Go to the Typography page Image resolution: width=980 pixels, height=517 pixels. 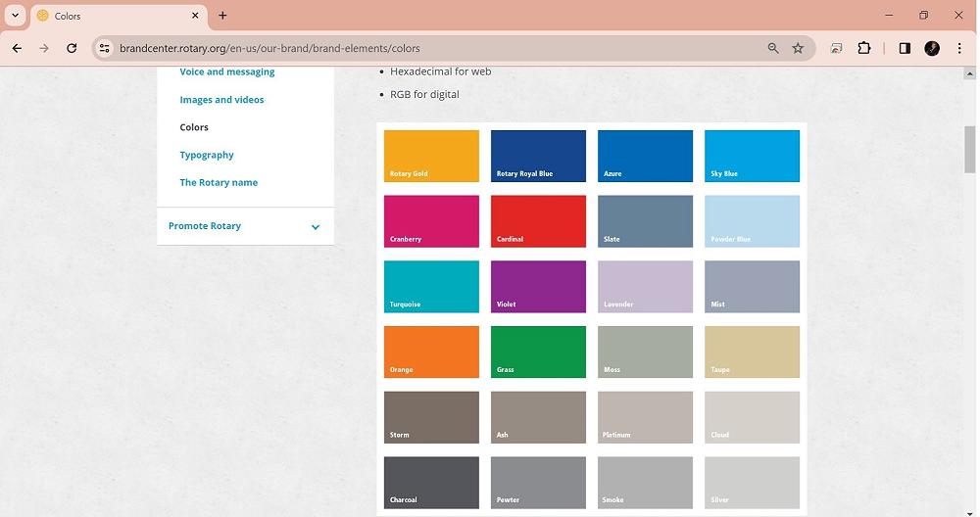(x=206, y=155)
